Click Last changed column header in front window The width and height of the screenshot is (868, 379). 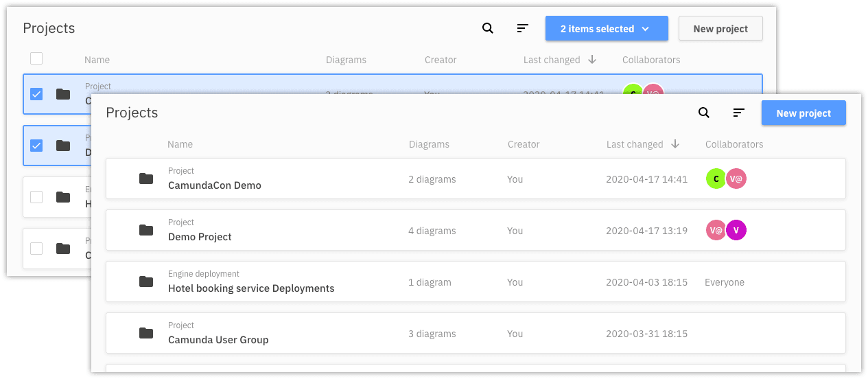tap(635, 144)
